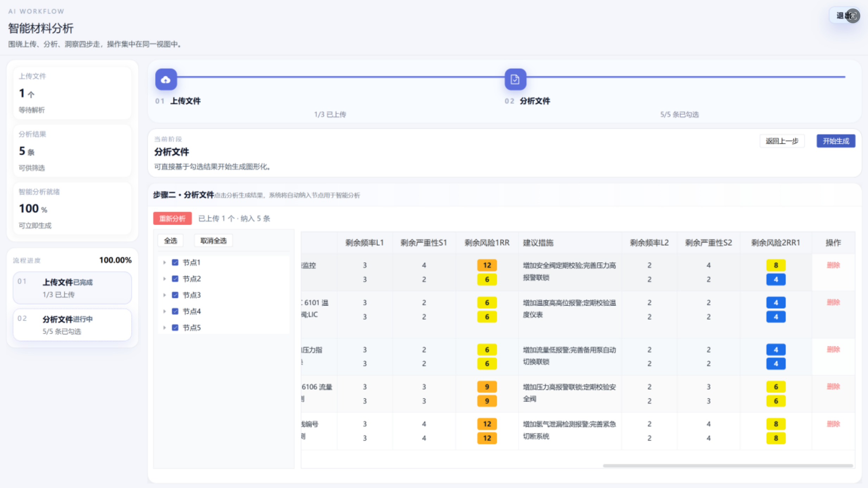Open step 02 分析文件 in the top stepper
Screen dimensions: 868x488
[528, 101]
